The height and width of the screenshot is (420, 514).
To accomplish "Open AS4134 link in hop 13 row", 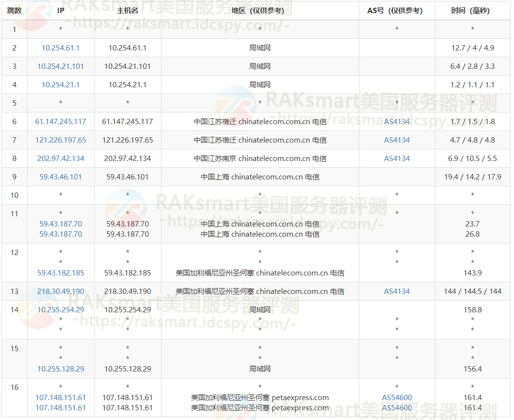I will pos(397,291).
